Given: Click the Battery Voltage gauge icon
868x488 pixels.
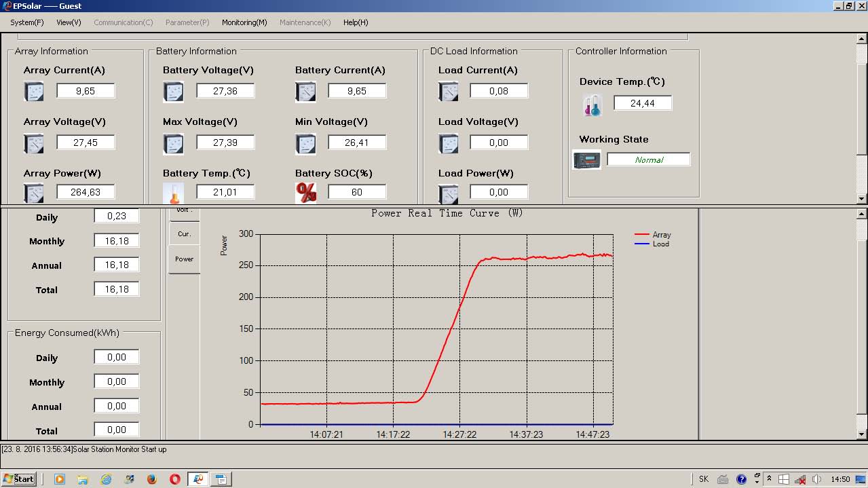Looking at the screenshot, I should pos(174,91).
